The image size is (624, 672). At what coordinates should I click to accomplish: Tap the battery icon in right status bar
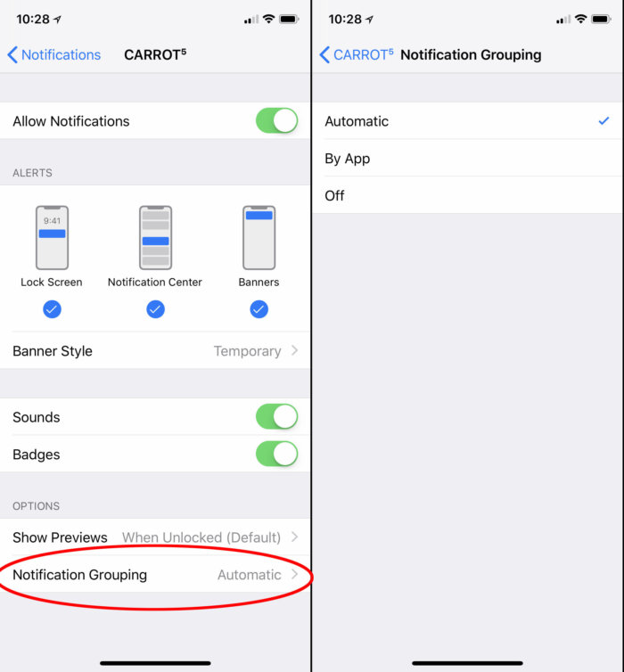pyautogui.click(x=601, y=19)
